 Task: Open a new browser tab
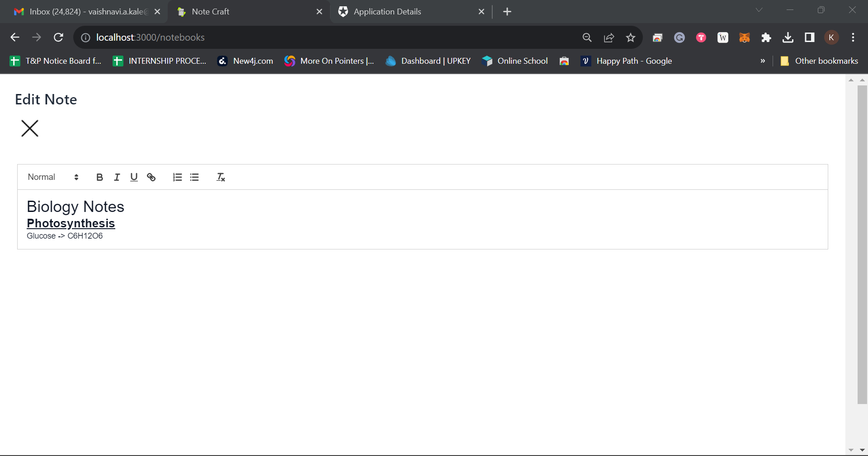507,12
